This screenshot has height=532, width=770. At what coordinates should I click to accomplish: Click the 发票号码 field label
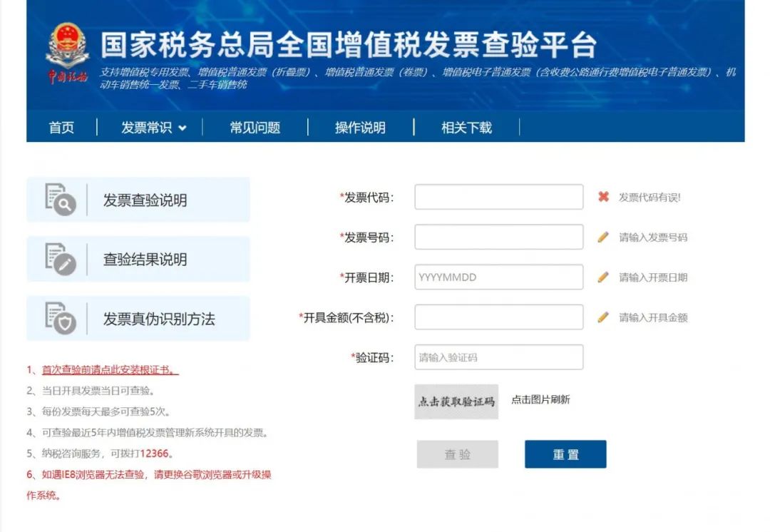367,237
